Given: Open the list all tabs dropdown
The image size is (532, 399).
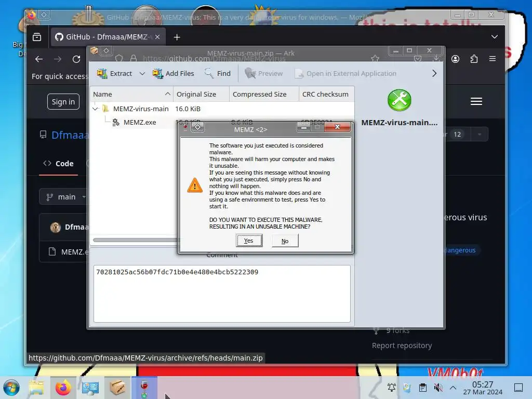Looking at the screenshot, I should point(495,37).
